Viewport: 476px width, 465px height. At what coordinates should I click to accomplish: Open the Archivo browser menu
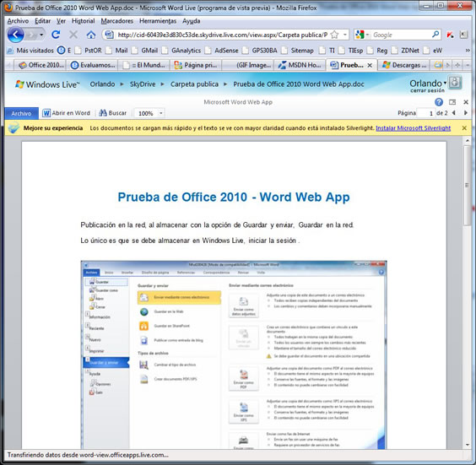point(18,21)
